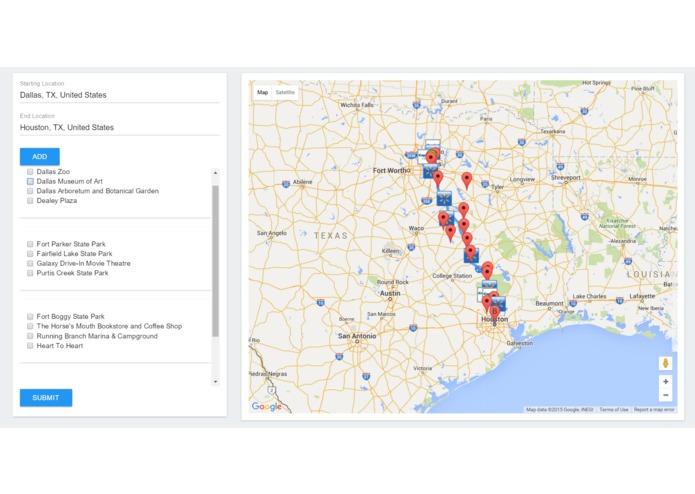Click the red pin east of Dallas near Tyler

tap(466, 181)
